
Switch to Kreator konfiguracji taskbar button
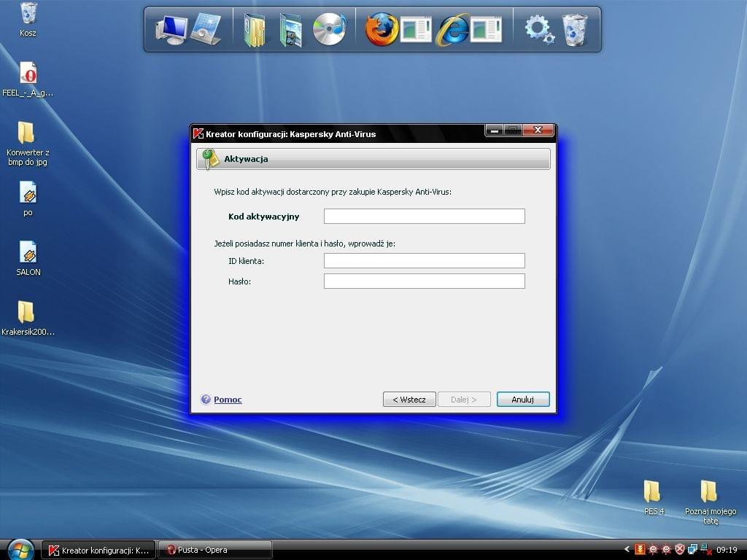(98, 550)
